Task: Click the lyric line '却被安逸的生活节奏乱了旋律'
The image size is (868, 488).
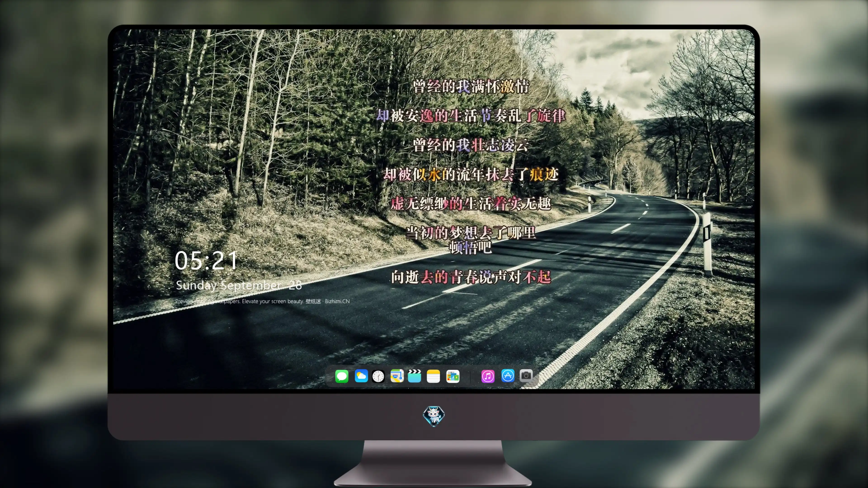Action: [x=471, y=115]
